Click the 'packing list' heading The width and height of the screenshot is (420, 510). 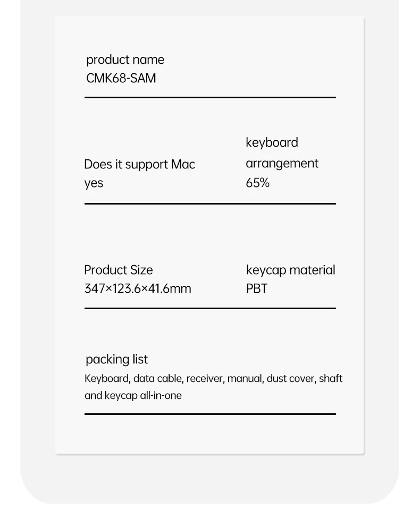pos(116,360)
